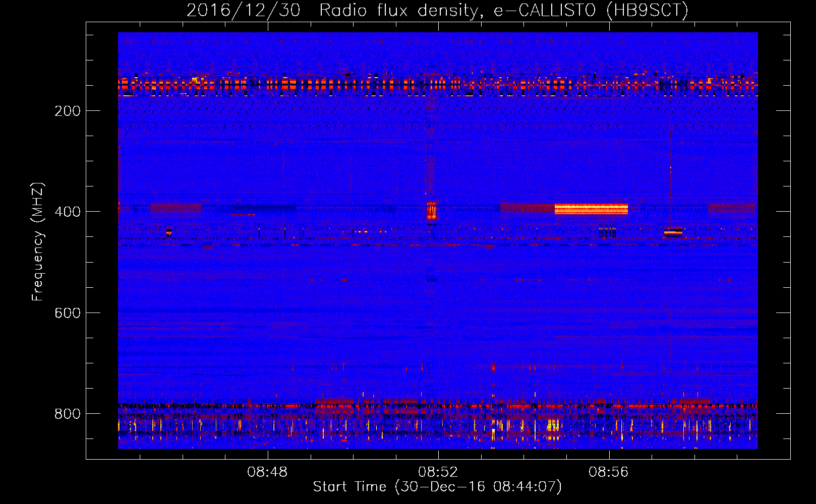The width and height of the screenshot is (816, 504).
Task: Click the 800 frequency tick label
Action: click(x=68, y=414)
